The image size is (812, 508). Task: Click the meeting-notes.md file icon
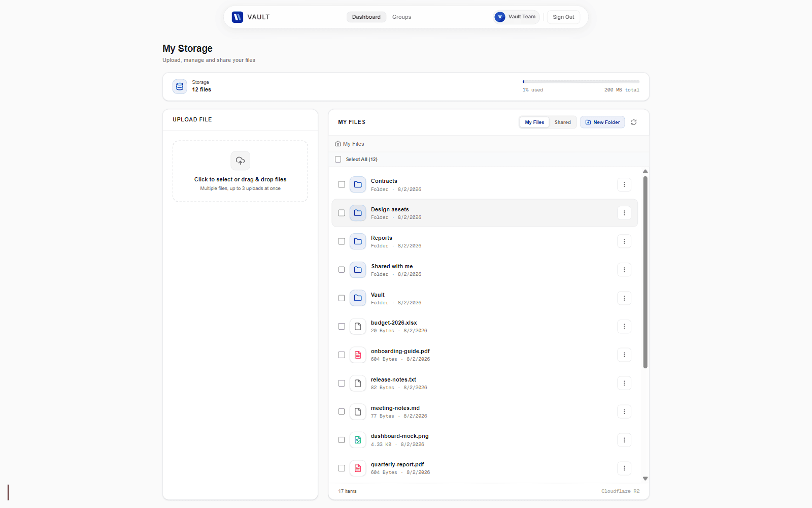[x=358, y=411]
